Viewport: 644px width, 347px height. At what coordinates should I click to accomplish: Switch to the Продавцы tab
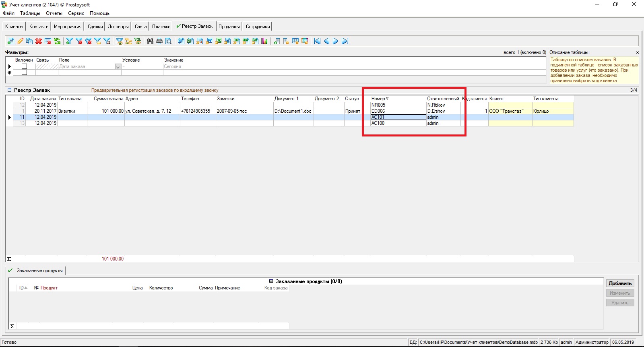pos(229,27)
